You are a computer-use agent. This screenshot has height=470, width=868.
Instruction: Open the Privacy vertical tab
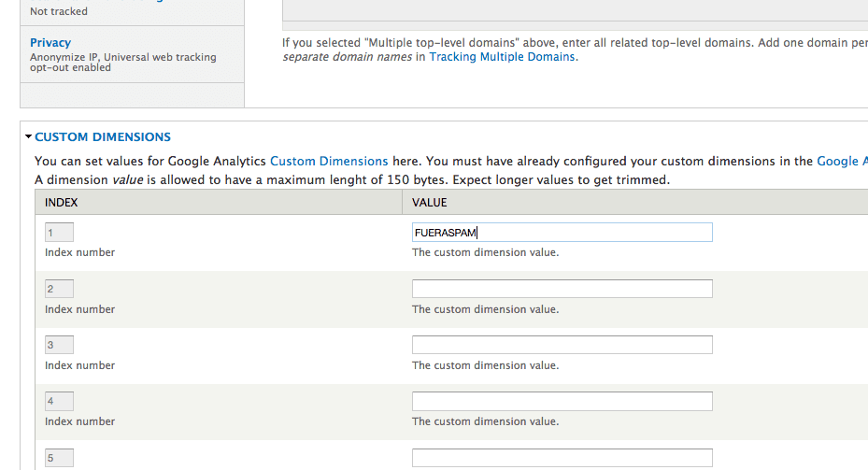point(50,43)
